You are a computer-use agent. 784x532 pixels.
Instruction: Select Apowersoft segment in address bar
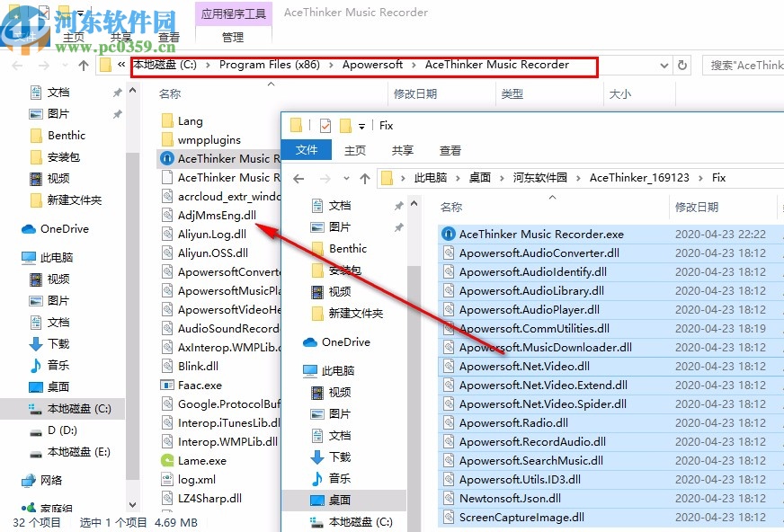[x=372, y=65]
